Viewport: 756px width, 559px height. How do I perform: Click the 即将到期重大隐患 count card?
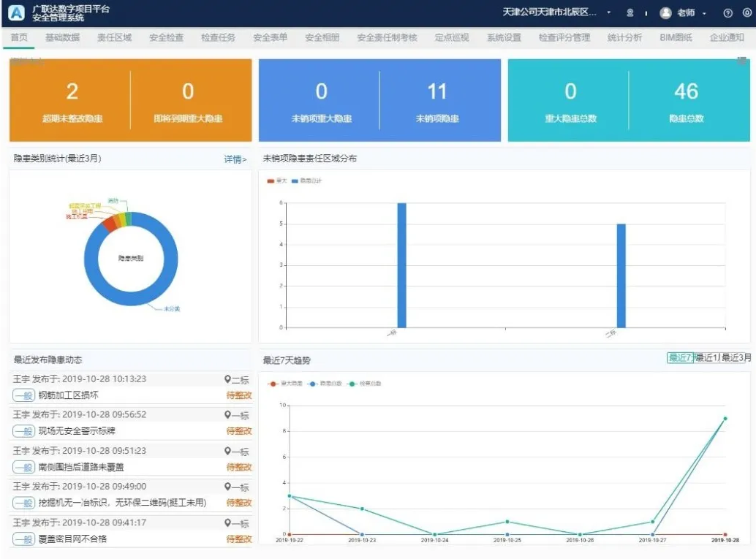click(188, 101)
